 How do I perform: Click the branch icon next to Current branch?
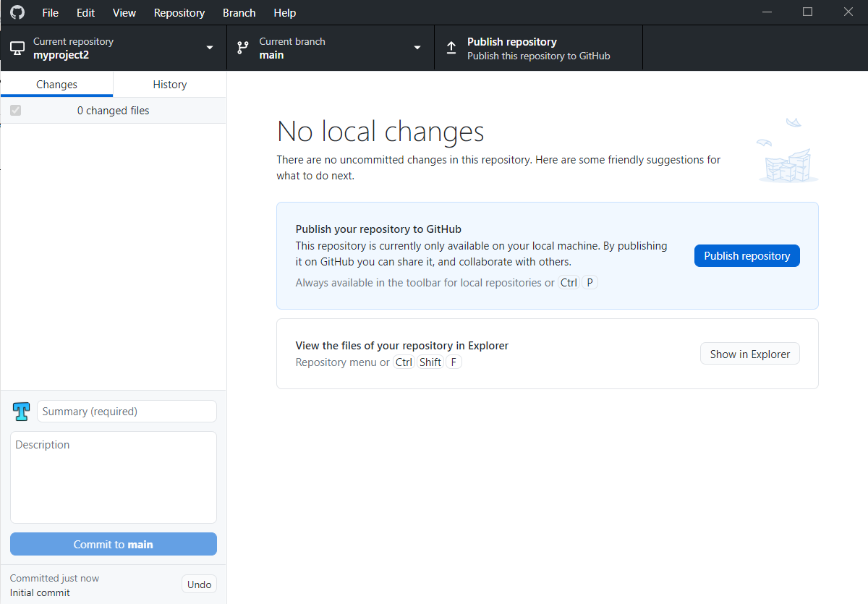(x=242, y=47)
